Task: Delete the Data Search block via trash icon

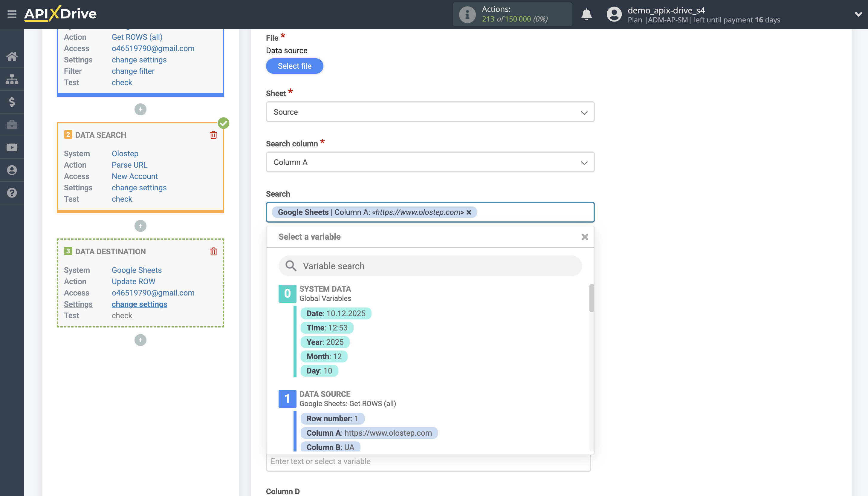Action: pyautogui.click(x=214, y=134)
